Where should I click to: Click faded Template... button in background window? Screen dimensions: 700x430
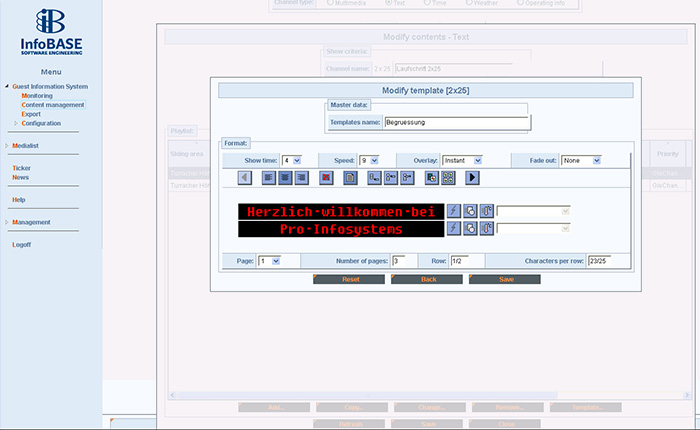[x=586, y=407]
